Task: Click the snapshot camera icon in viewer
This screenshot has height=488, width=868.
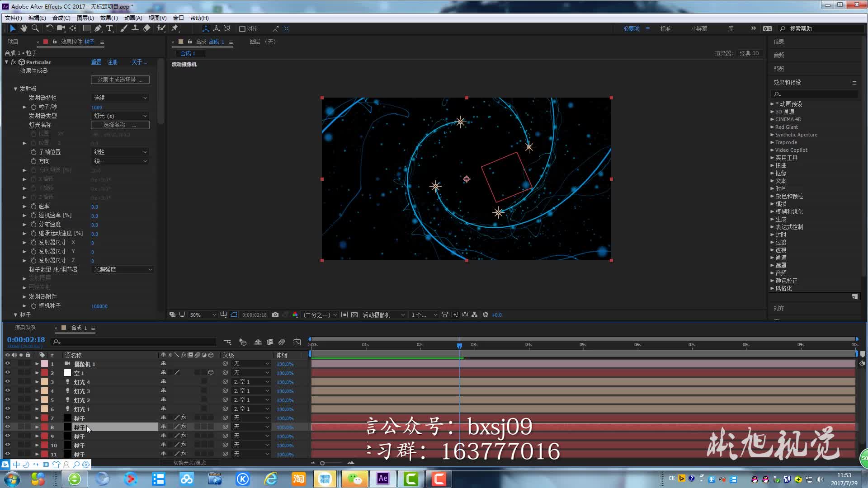Action: pos(275,315)
